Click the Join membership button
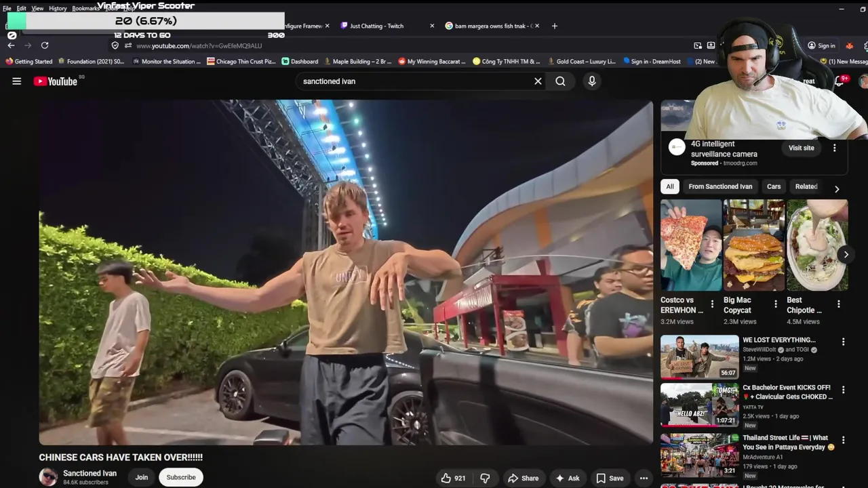Image resolution: width=868 pixels, height=488 pixels. point(142,477)
